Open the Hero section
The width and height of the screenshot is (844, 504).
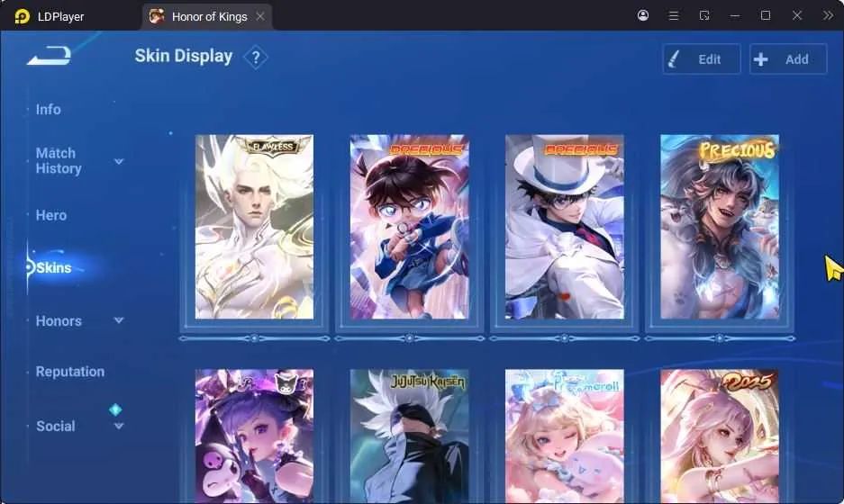51,215
